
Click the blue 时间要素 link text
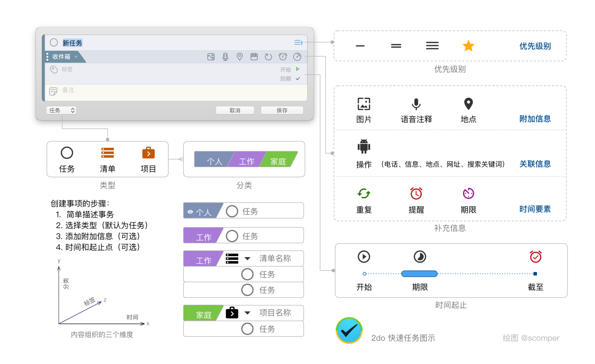(x=535, y=209)
